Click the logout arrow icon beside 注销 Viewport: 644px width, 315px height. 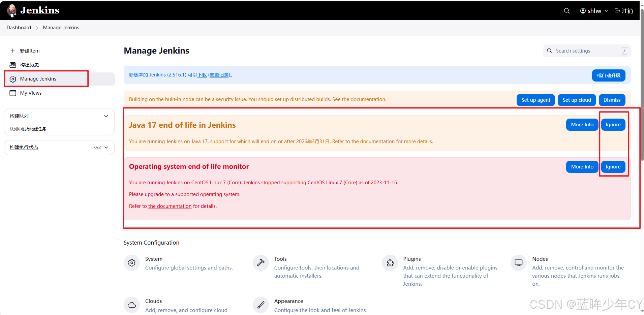(x=617, y=11)
